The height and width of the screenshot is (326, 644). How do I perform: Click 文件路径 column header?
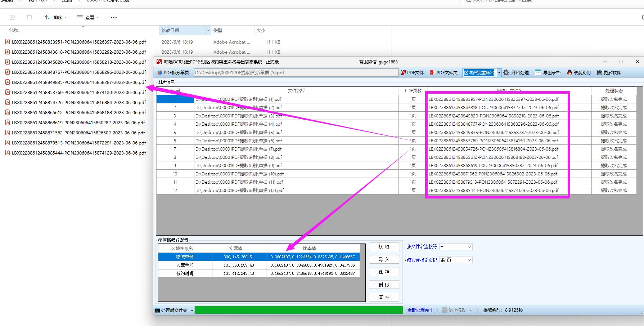(296, 90)
